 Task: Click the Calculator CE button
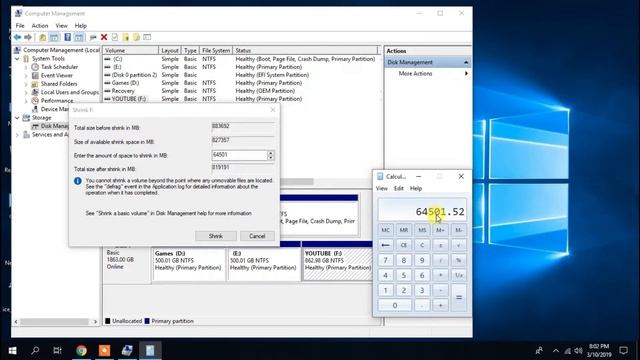[x=404, y=245]
